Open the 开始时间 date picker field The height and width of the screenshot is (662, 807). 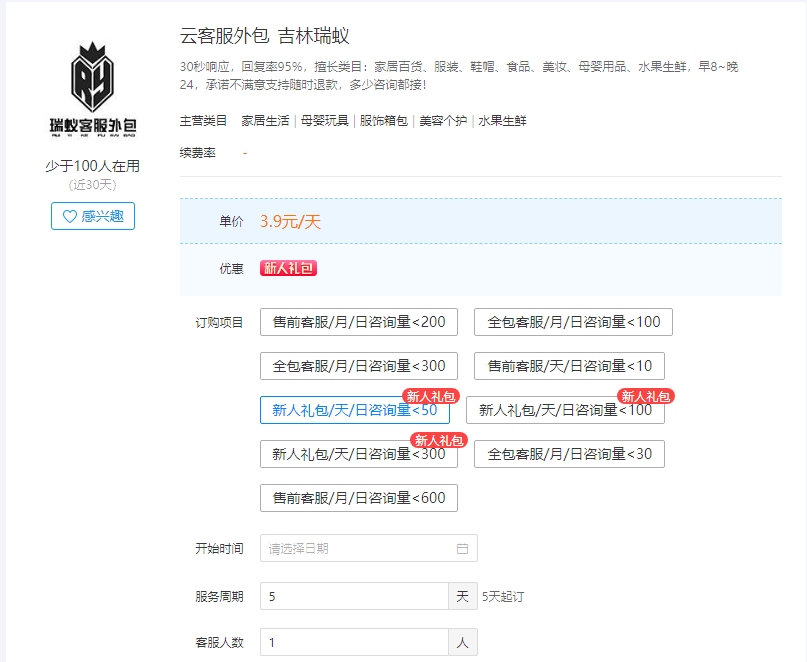[x=369, y=548]
